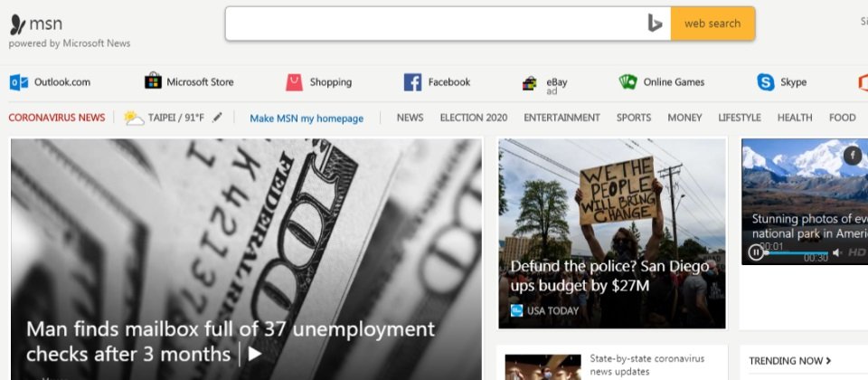Launch Online Games cards icon
This screenshot has width=868, height=380.
point(627,82)
